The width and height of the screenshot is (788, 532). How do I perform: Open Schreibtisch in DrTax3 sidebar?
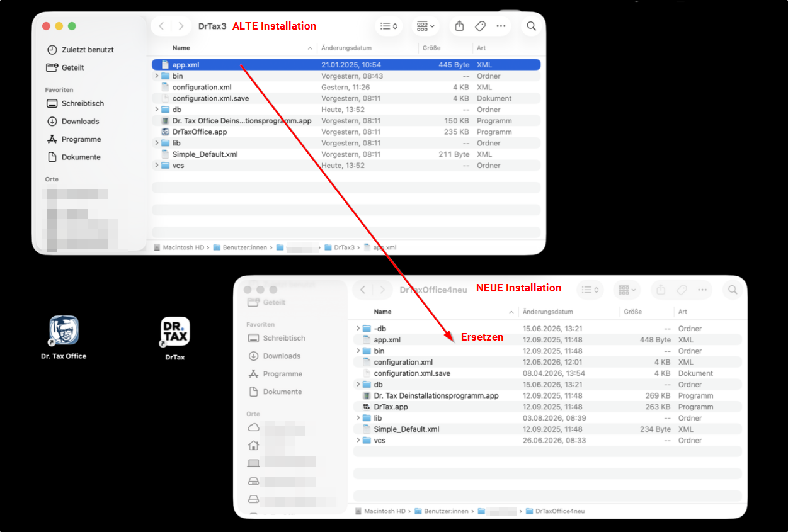pos(76,103)
